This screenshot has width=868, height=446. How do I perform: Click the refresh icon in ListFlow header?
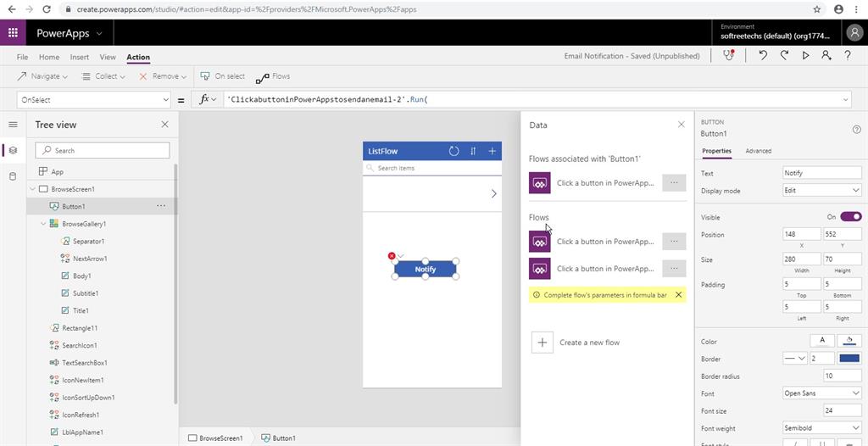[453, 151]
